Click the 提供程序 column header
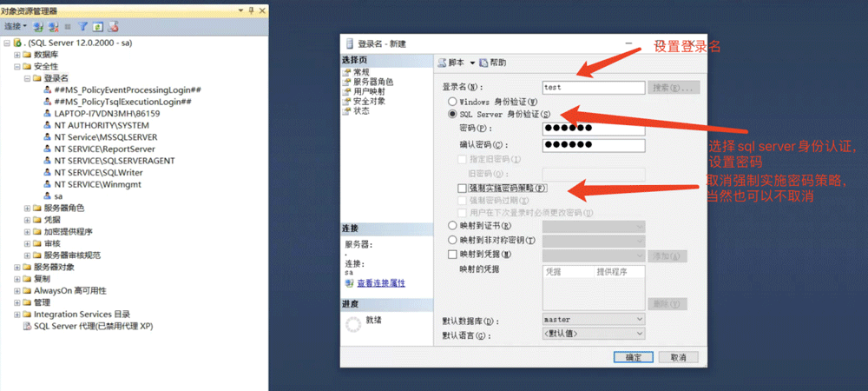The width and height of the screenshot is (868, 391). 618,273
